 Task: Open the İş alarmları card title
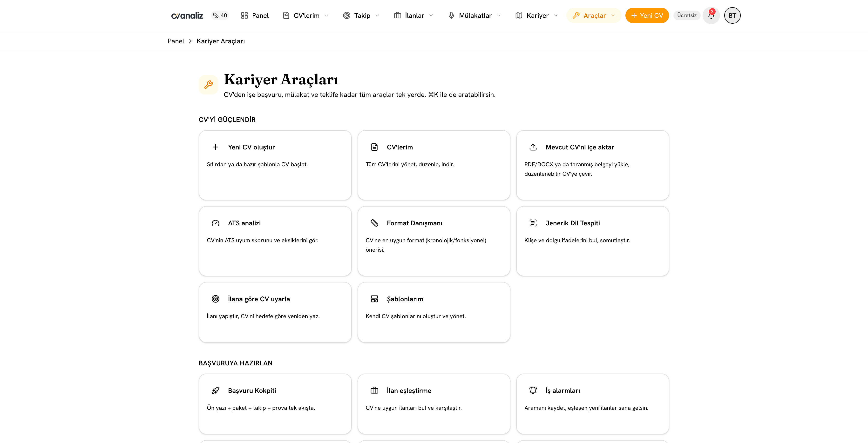click(x=563, y=390)
